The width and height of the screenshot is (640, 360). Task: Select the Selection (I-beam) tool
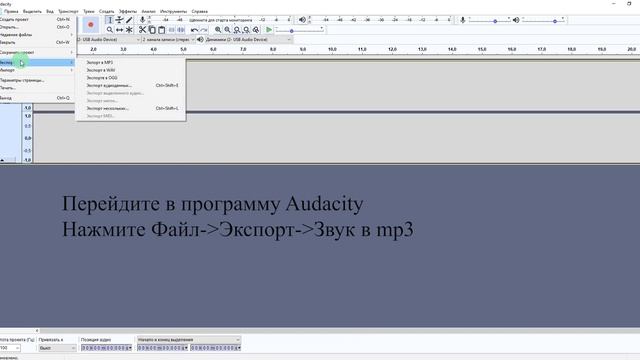click(109, 20)
